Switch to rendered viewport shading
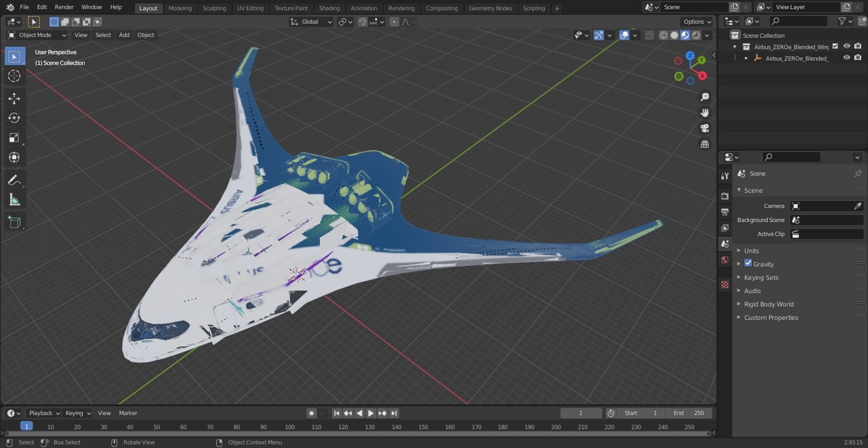 [696, 35]
